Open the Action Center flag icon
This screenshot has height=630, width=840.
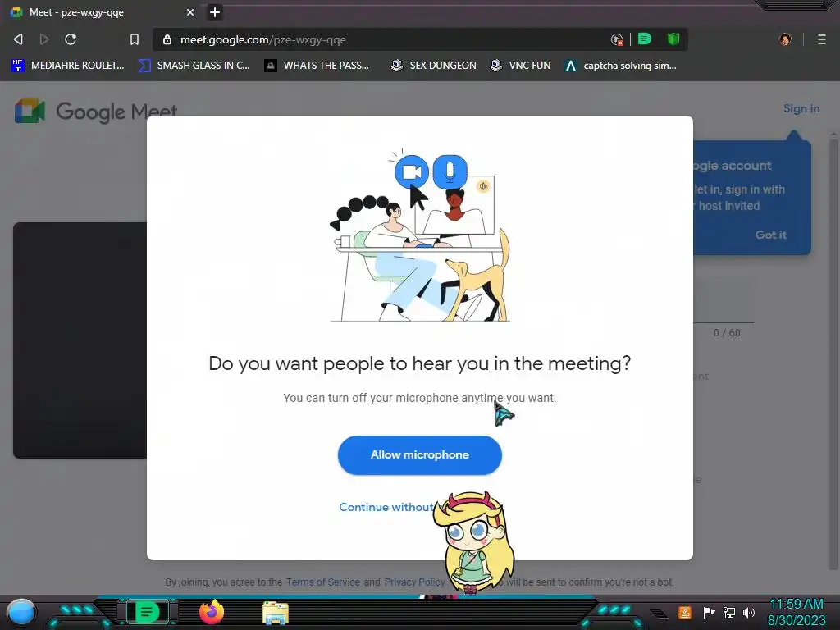[x=709, y=612]
